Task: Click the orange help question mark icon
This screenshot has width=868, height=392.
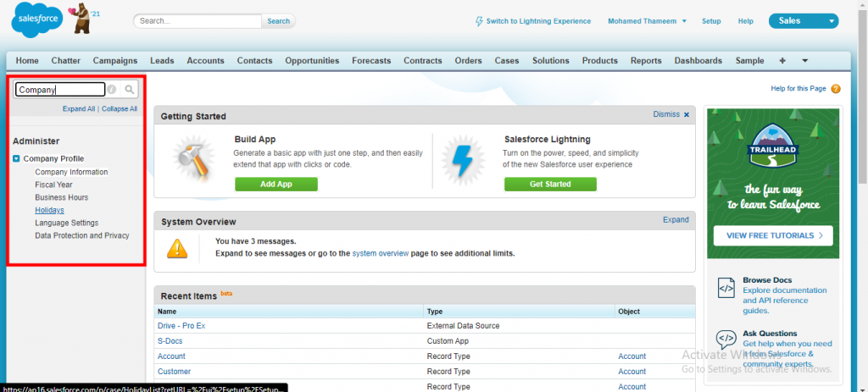Action: click(x=835, y=89)
